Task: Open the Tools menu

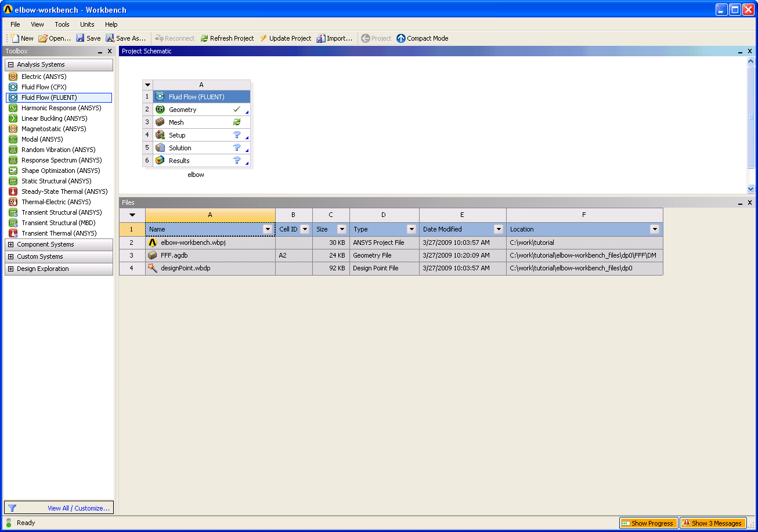Action: pyautogui.click(x=62, y=24)
